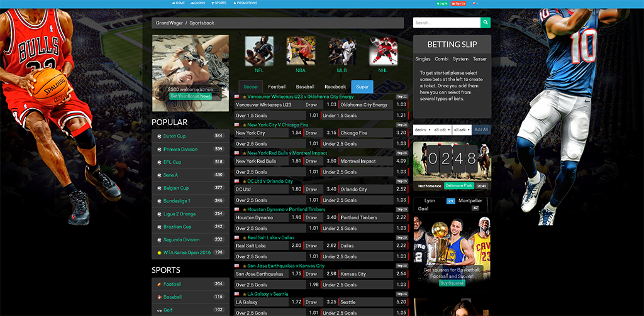
Task: Click the green Log In button
Action: click(442, 3)
